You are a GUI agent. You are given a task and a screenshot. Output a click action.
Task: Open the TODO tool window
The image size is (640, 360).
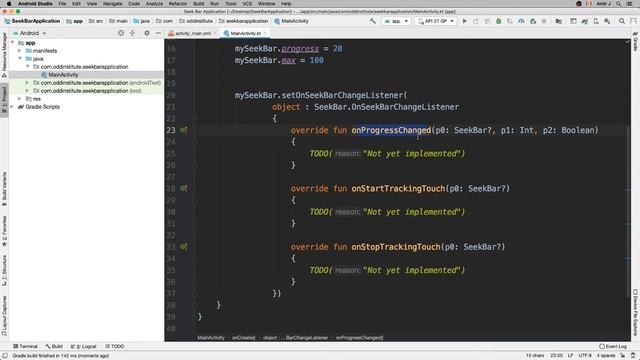point(115,346)
